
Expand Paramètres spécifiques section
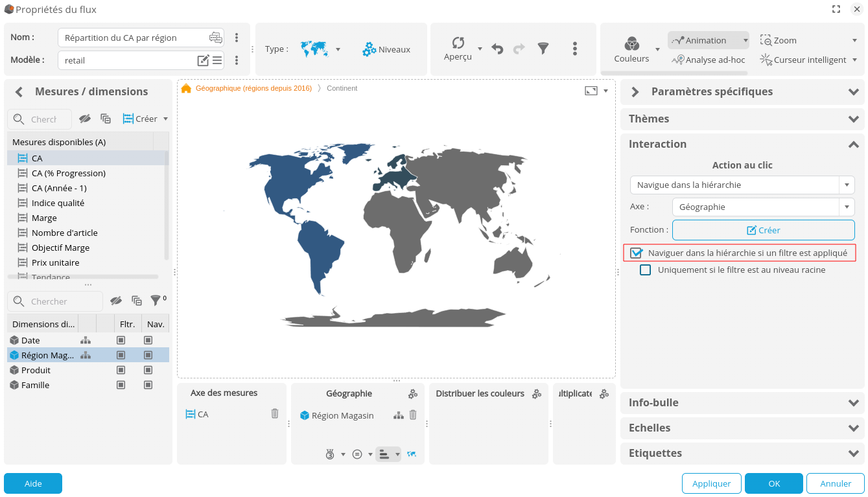point(853,92)
